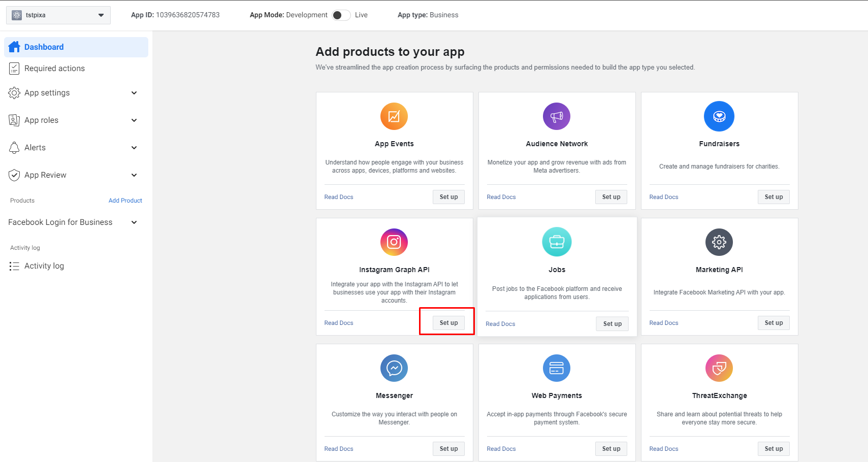Open Read Docs for Web Payments
Screen dimensions: 868x462
point(501,449)
